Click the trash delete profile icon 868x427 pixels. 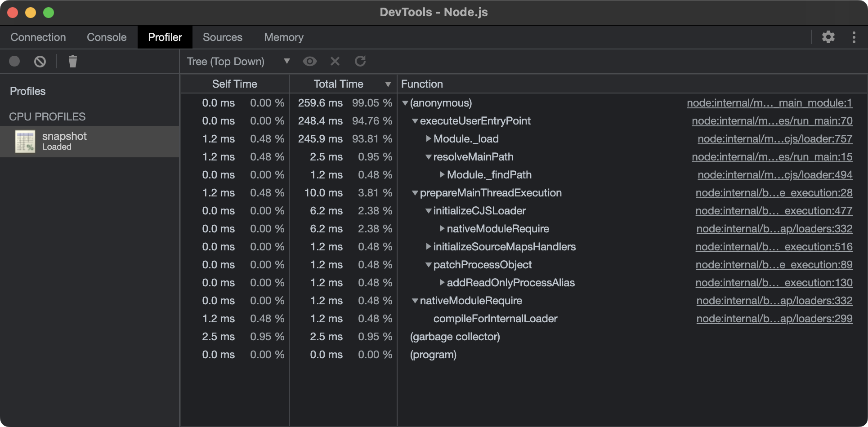tap(72, 61)
